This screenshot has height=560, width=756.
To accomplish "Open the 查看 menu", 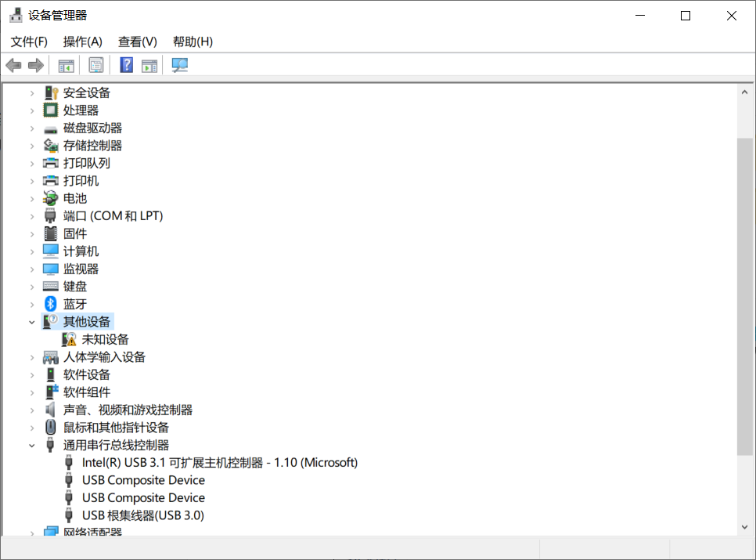I will click(136, 42).
